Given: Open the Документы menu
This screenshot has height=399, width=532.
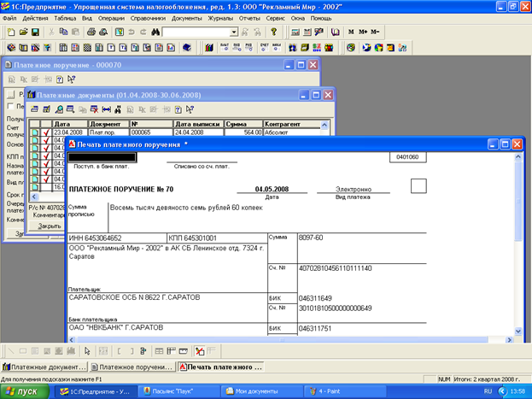Looking at the screenshot, I should pyautogui.click(x=187, y=18).
